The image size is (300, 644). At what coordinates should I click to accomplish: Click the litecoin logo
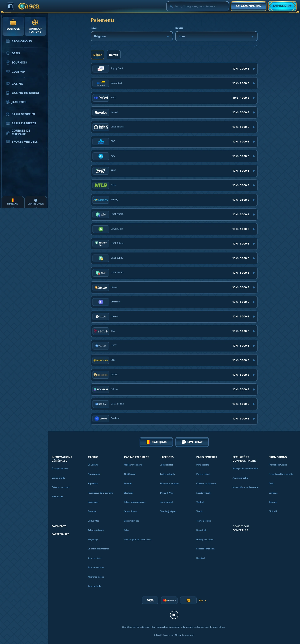pos(101,317)
